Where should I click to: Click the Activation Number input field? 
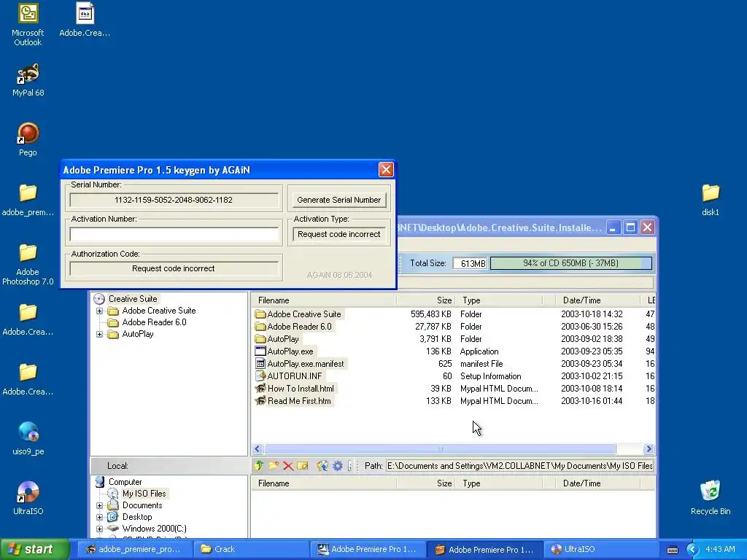point(174,234)
